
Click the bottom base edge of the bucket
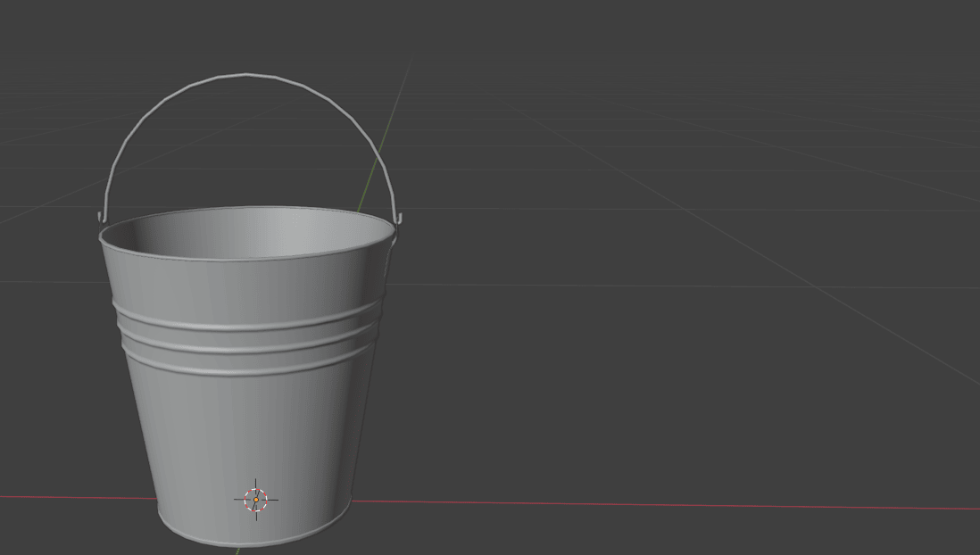(x=250, y=541)
